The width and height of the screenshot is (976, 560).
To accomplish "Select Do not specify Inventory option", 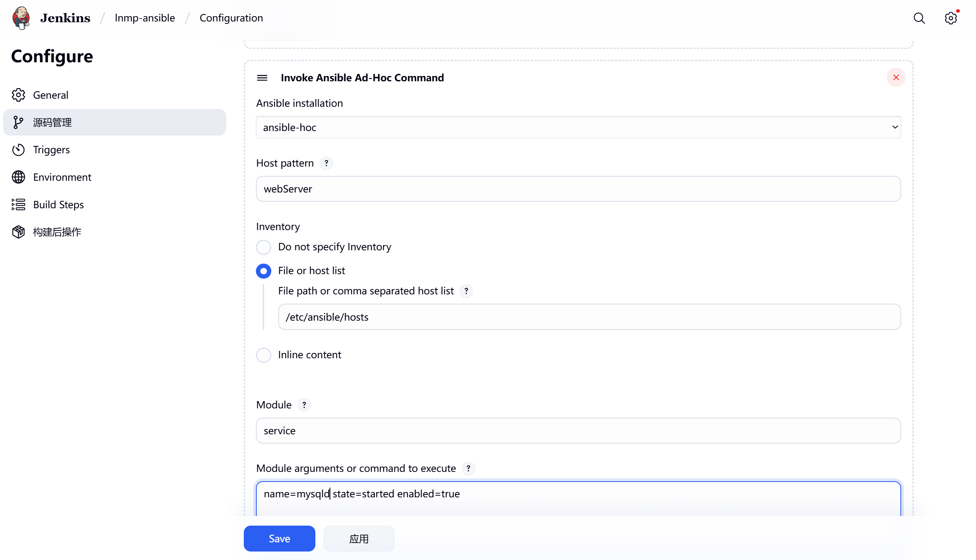I will coord(264,247).
